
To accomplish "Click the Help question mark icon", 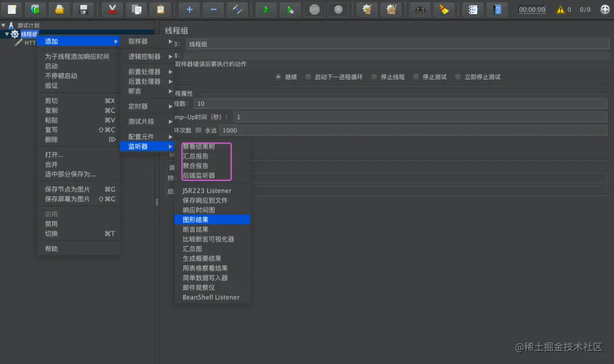I will pos(497,9).
